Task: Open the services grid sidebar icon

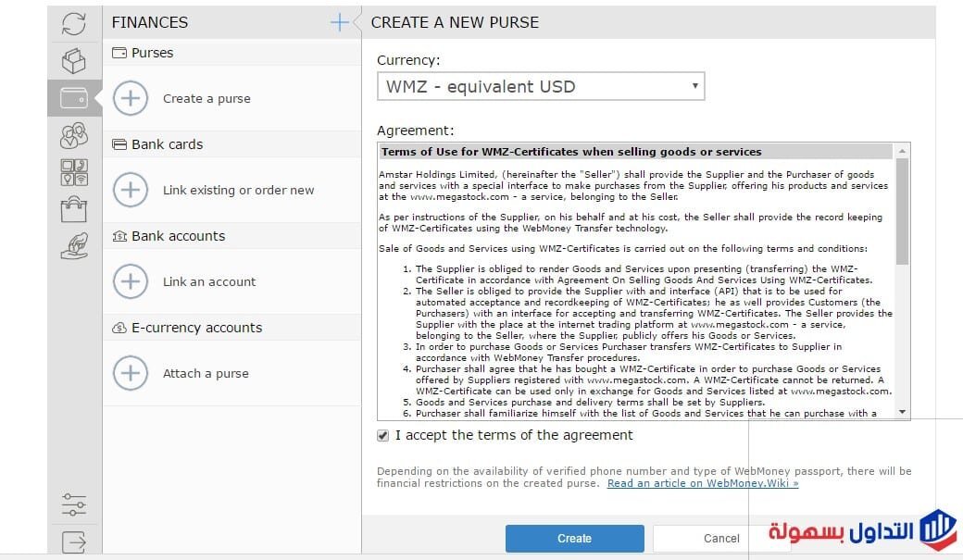Action: click(x=74, y=172)
